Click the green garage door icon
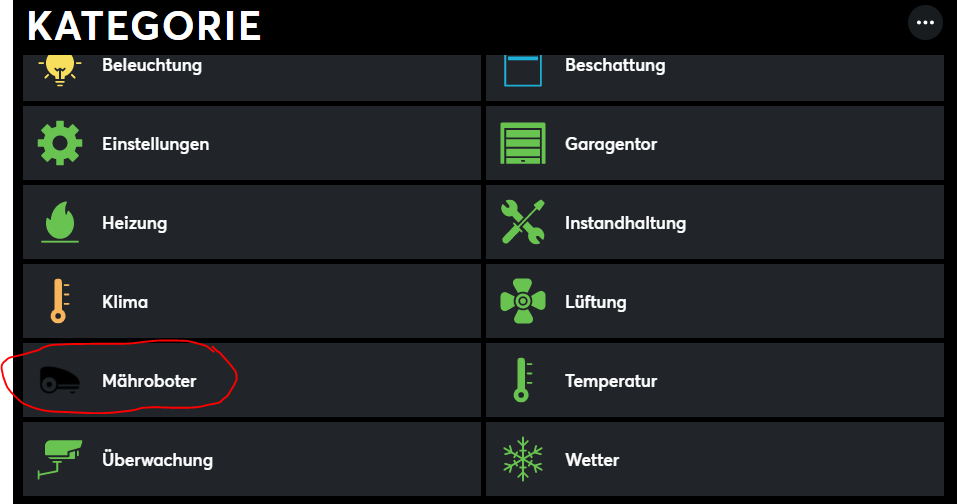The image size is (957, 504). coord(522,144)
